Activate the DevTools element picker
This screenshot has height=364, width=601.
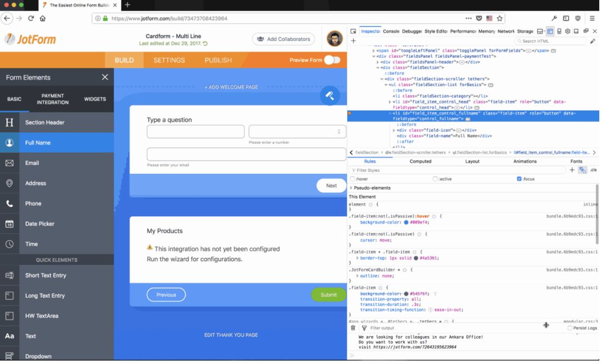coord(353,31)
